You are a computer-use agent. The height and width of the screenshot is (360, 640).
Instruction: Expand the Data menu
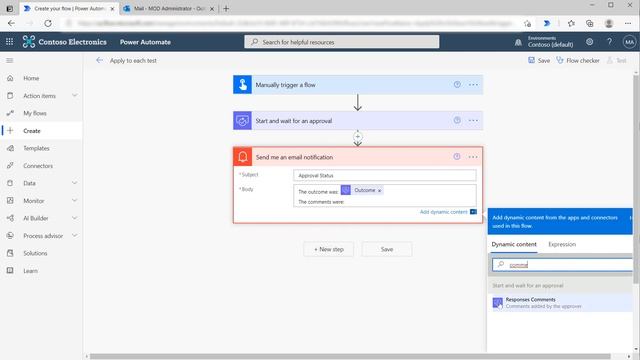click(75, 183)
